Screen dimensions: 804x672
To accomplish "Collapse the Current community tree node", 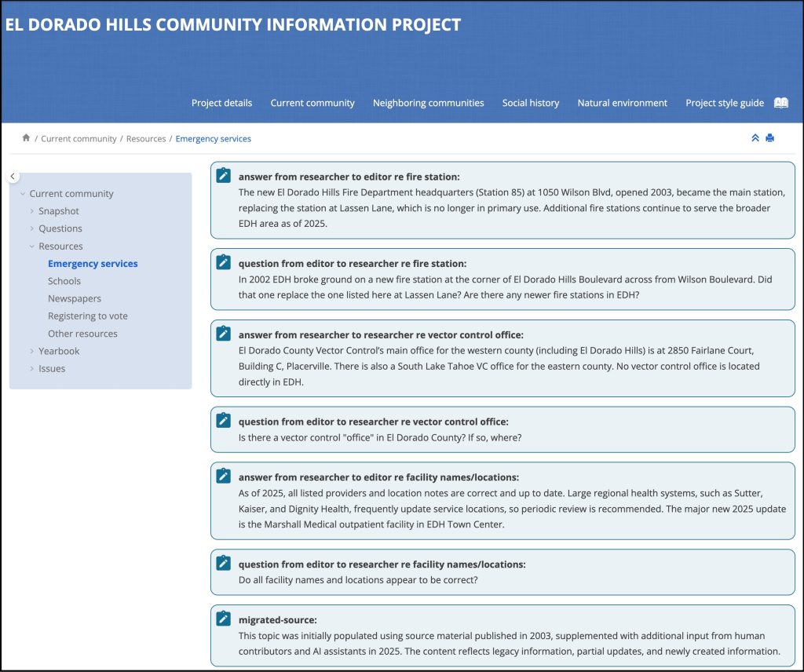I will pos(23,194).
